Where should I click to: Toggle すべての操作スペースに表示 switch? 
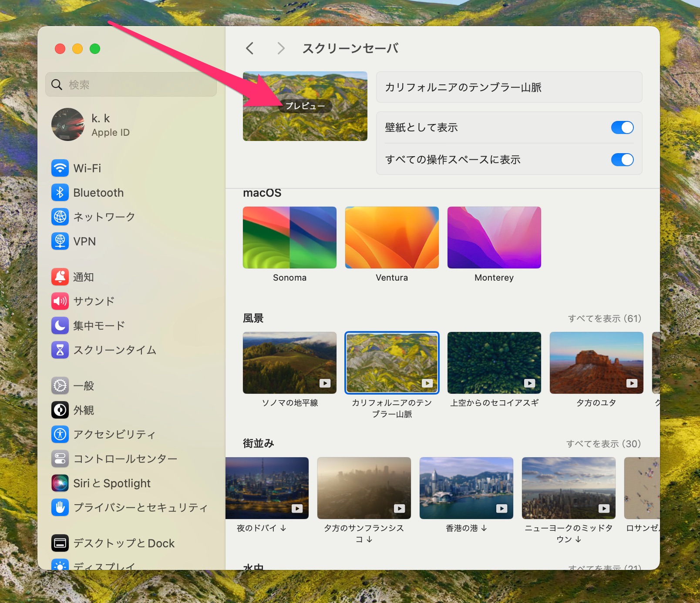(x=622, y=160)
